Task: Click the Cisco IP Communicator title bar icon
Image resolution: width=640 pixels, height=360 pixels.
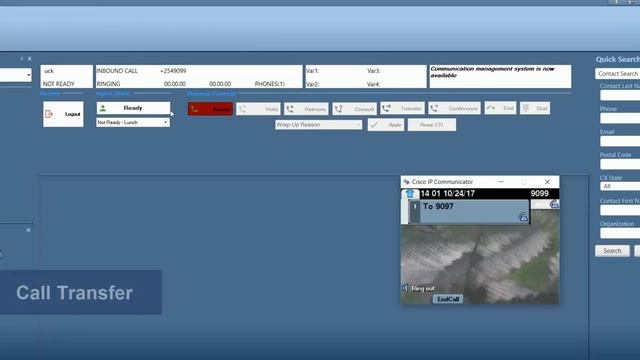Action: coord(407,182)
